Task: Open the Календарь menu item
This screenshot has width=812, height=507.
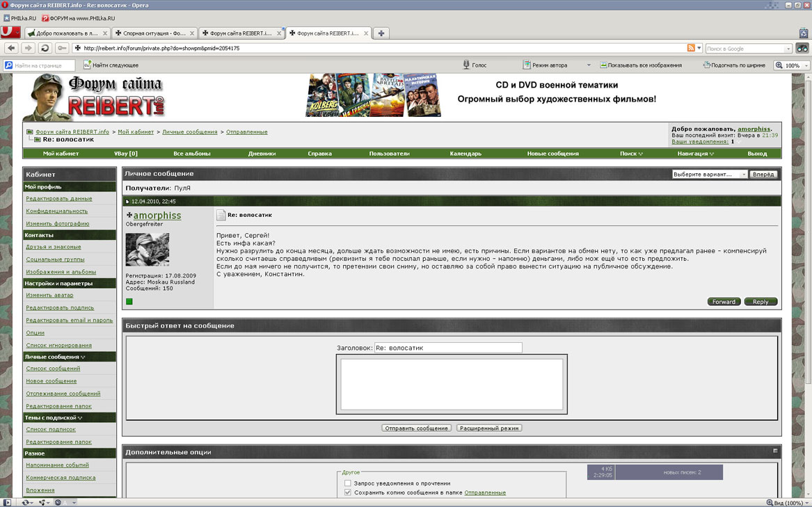Action: coord(465,153)
